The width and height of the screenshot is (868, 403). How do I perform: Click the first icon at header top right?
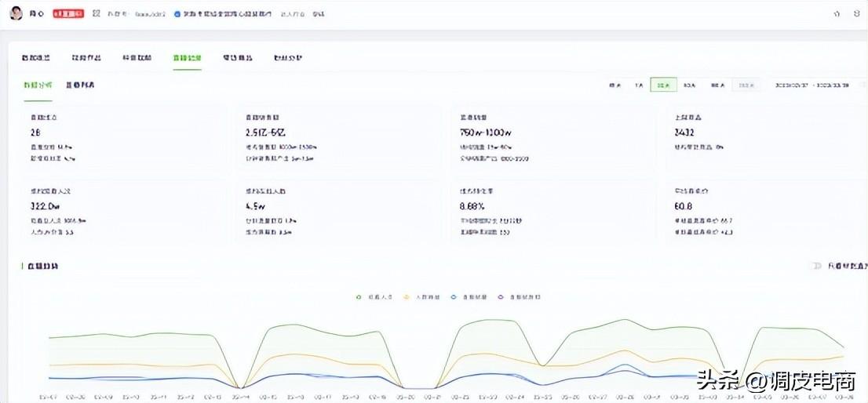tap(837, 13)
